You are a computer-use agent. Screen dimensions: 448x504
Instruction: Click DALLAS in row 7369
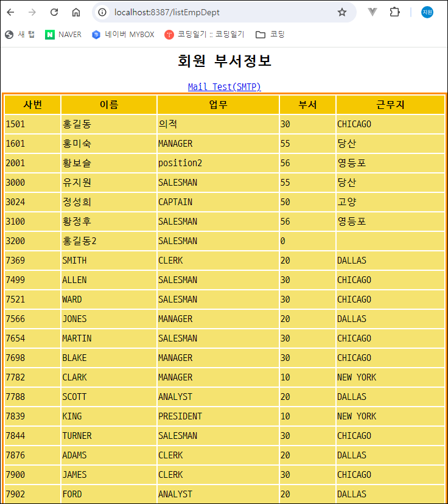click(352, 261)
